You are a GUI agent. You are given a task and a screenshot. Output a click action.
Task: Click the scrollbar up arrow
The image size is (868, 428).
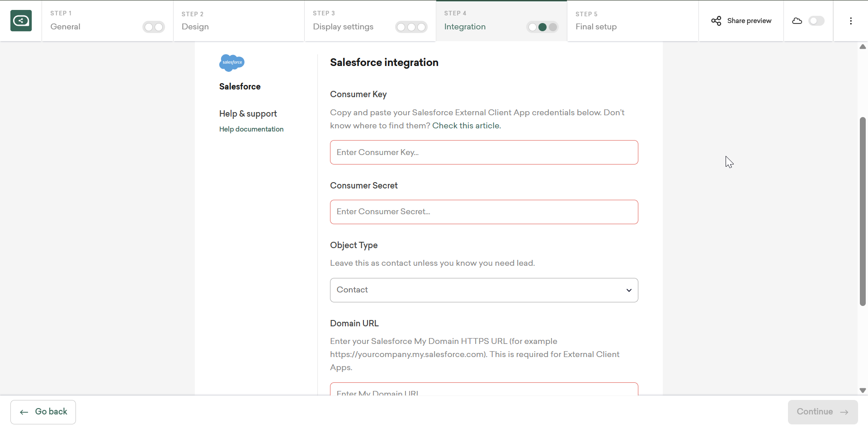pyautogui.click(x=863, y=47)
